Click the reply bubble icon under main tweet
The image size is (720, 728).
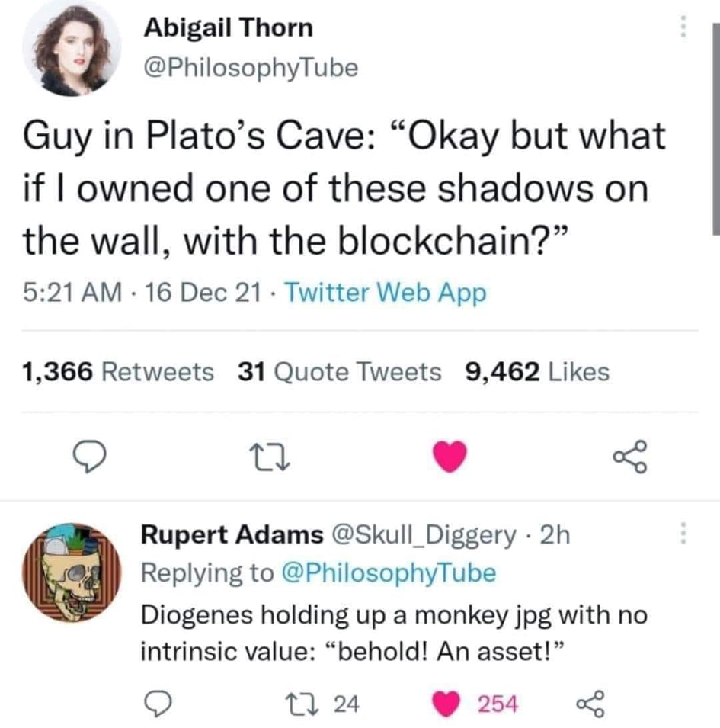(x=90, y=457)
